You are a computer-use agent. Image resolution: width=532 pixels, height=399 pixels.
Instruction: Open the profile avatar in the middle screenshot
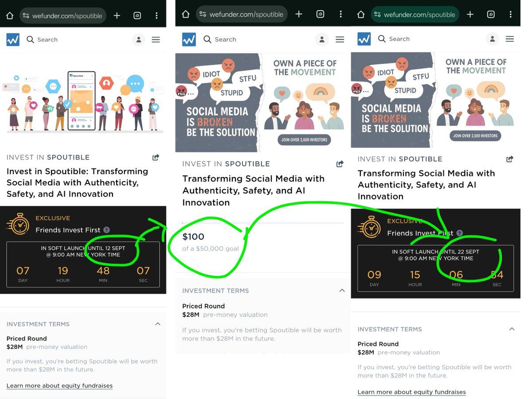tap(322, 39)
